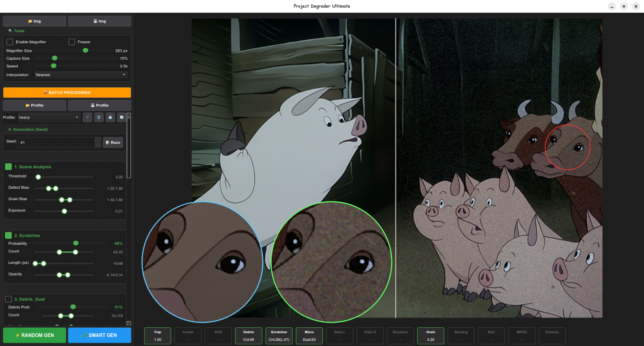
Task: Open an image with the folder Img button
Action: coord(35,21)
